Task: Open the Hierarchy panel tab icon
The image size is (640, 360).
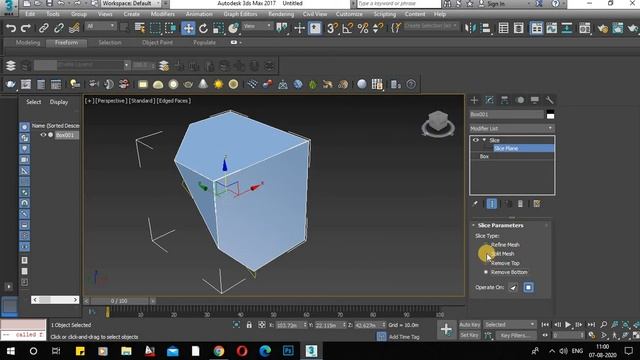Action: (x=504, y=100)
